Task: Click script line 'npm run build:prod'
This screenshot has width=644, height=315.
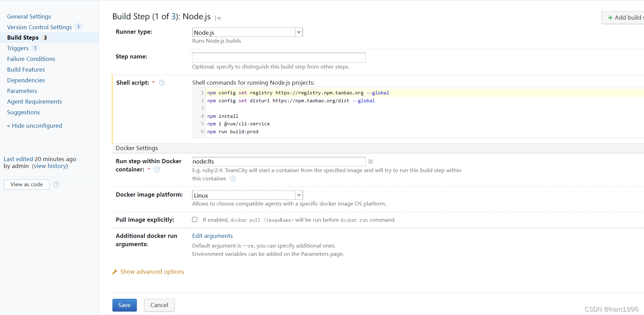Action: [233, 132]
